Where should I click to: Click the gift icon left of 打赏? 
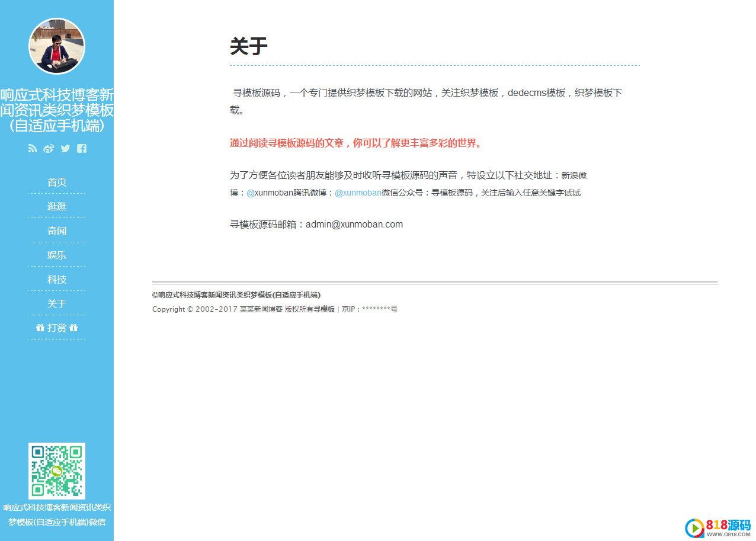pos(40,328)
